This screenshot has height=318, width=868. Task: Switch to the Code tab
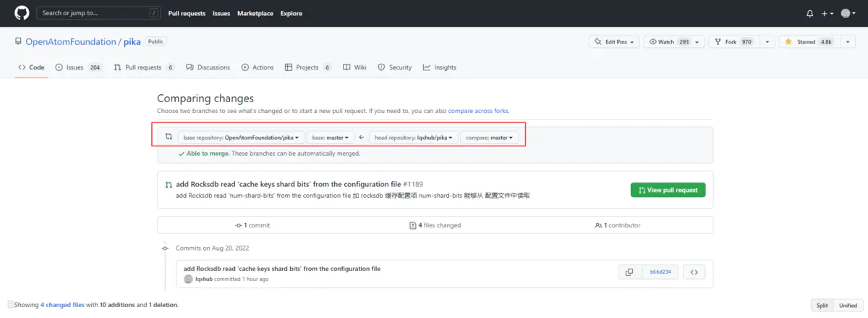31,67
